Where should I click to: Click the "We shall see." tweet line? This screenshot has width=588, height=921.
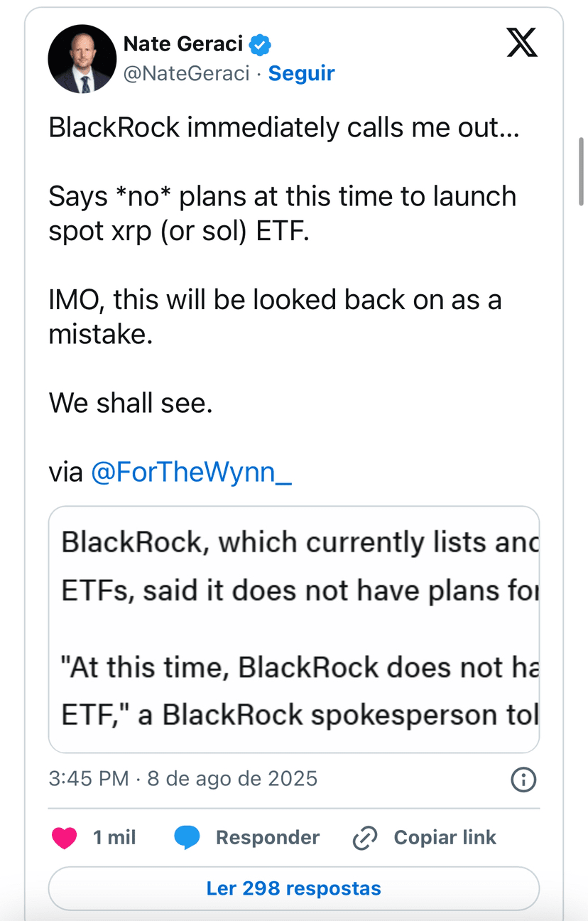click(131, 404)
